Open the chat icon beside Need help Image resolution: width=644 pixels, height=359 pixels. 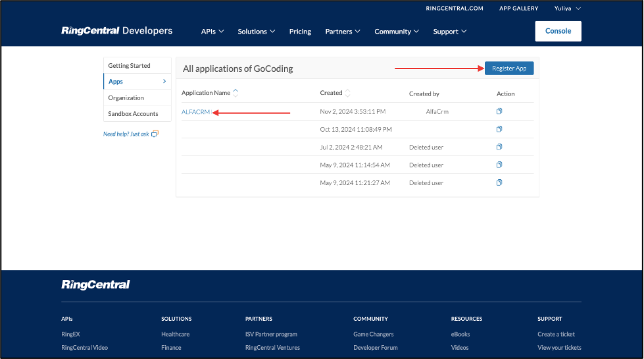click(155, 134)
